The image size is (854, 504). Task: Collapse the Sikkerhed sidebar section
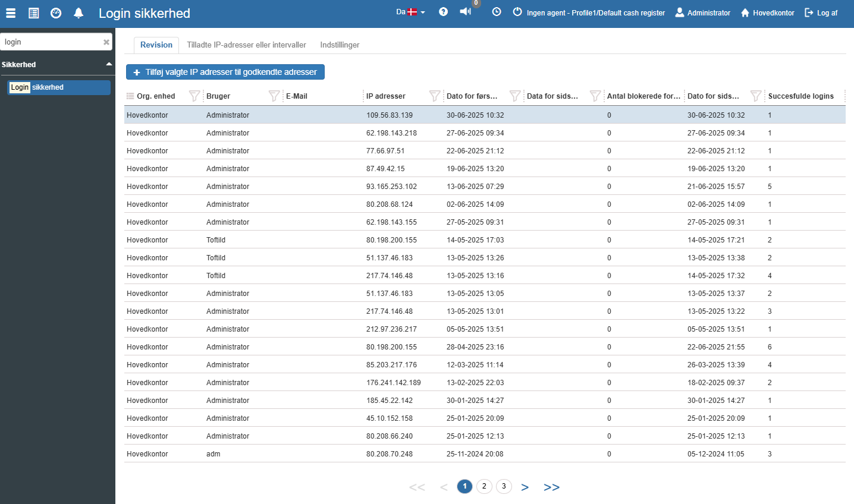point(109,64)
